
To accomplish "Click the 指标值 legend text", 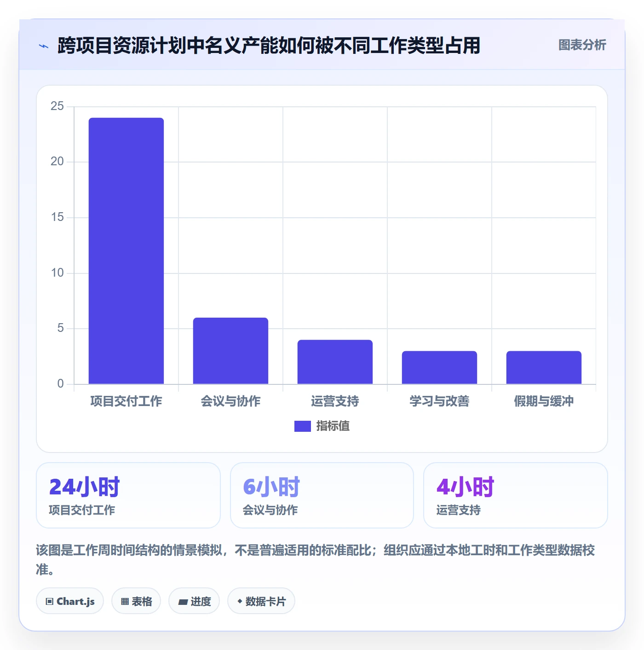I will [x=333, y=426].
